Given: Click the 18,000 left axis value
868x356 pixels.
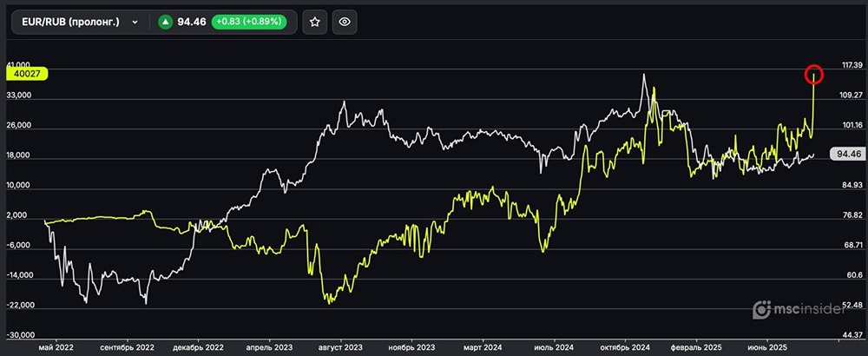Looking at the screenshot, I should 17,155.
